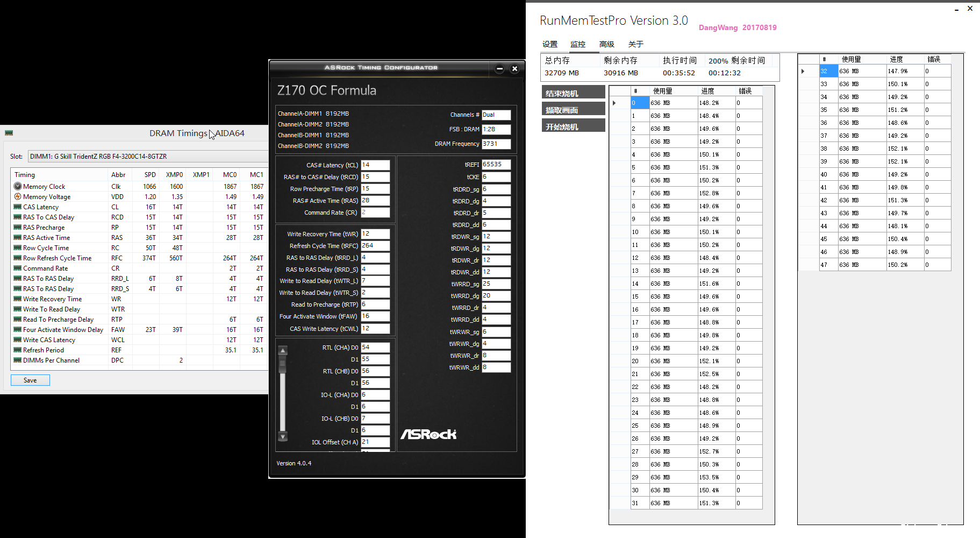Minimize the ASRock Timing Configurator window
980x538 pixels.
point(499,68)
